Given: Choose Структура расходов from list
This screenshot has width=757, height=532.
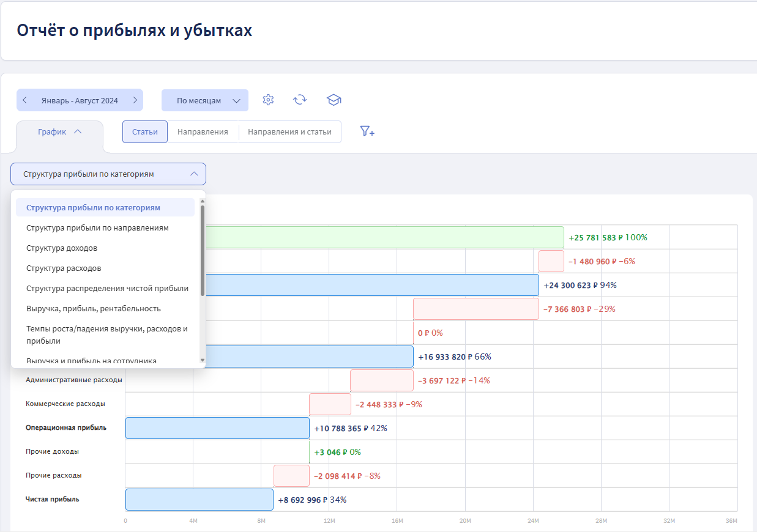Looking at the screenshot, I should point(64,268).
